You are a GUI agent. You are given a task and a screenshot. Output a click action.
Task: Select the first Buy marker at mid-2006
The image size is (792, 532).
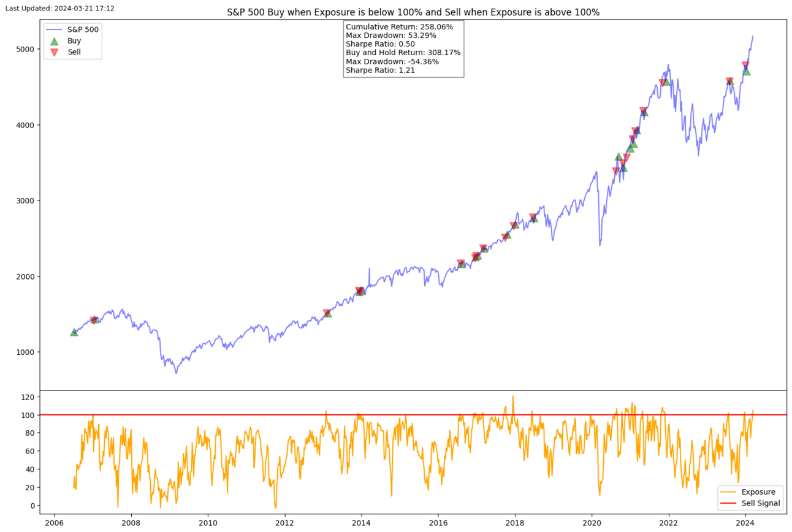click(74, 332)
